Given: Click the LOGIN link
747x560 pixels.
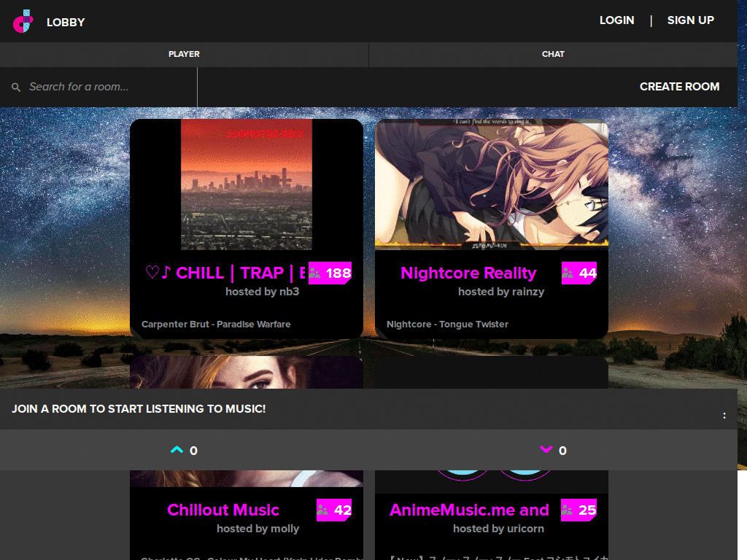Looking at the screenshot, I should click(617, 20).
